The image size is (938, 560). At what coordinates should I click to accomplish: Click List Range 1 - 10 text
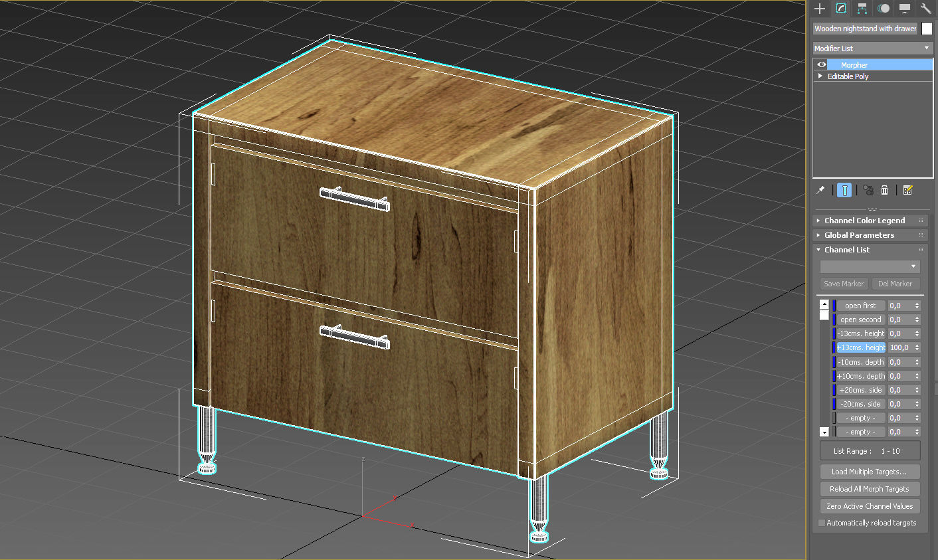(x=867, y=451)
